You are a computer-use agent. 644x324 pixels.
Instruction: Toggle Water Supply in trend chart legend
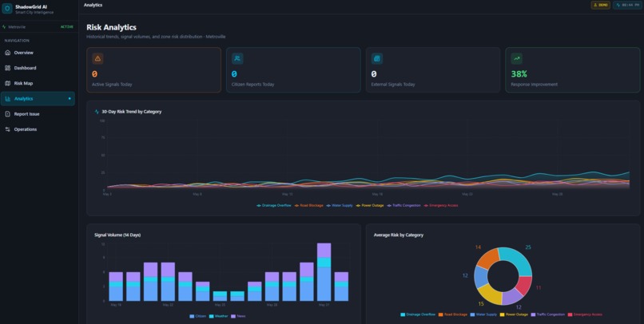pyautogui.click(x=340, y=205)
